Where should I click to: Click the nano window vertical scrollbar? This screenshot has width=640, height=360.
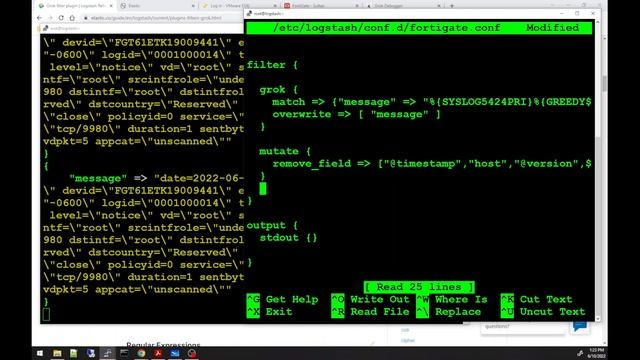click(598, 169)
